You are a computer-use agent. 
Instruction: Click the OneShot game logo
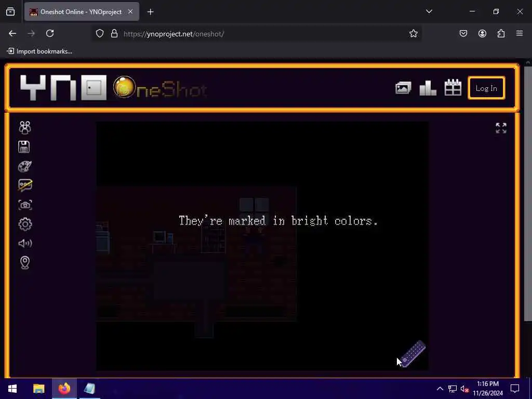[x=160, y=88]
